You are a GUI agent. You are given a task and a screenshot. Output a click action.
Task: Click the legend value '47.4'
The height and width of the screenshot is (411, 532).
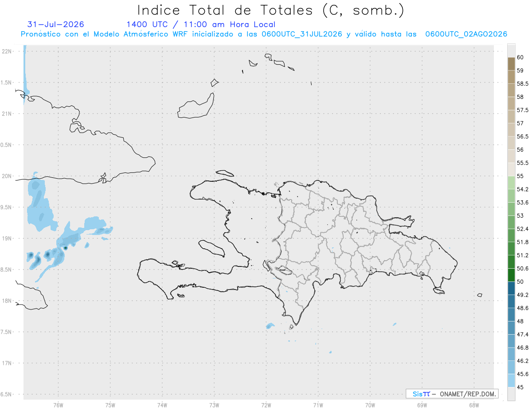[523, 335]
